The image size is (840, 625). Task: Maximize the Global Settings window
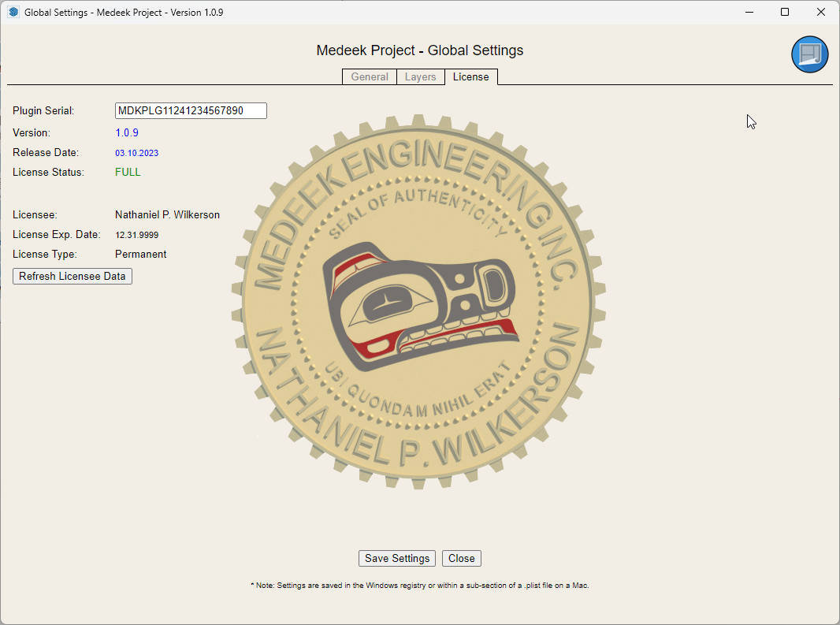click(785, 13)
